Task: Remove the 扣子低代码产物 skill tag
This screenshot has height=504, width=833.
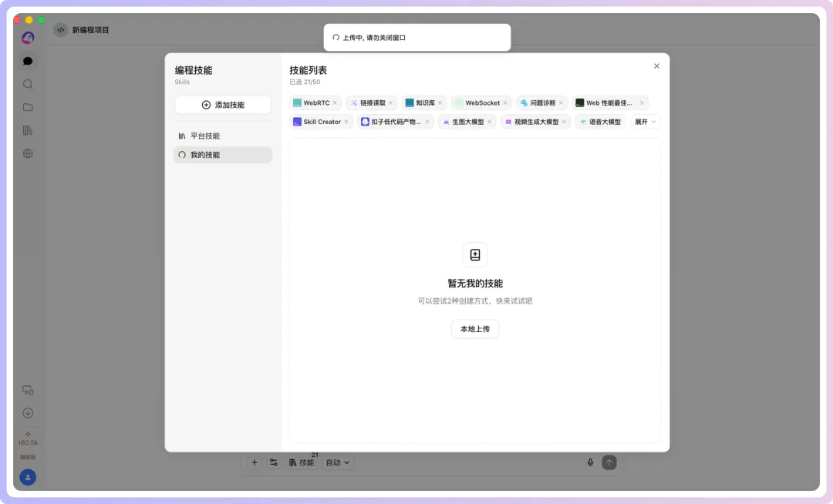Action: tap(427, 122)
